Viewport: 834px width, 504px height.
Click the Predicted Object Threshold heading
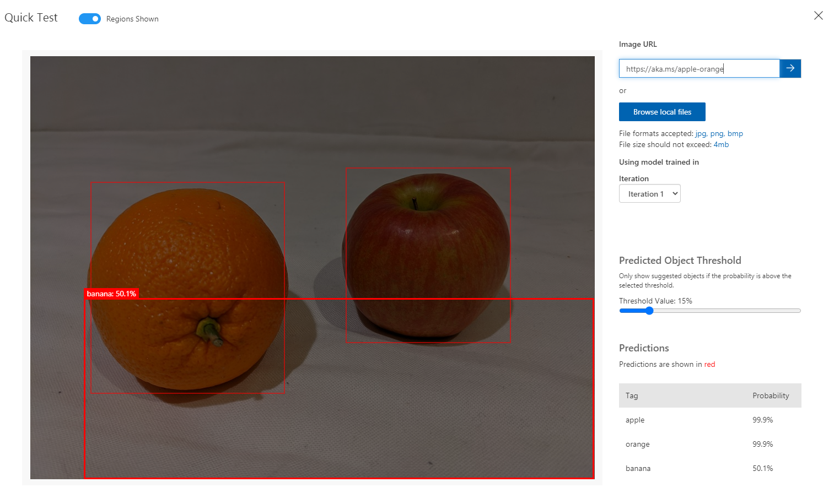click(680, 260)
